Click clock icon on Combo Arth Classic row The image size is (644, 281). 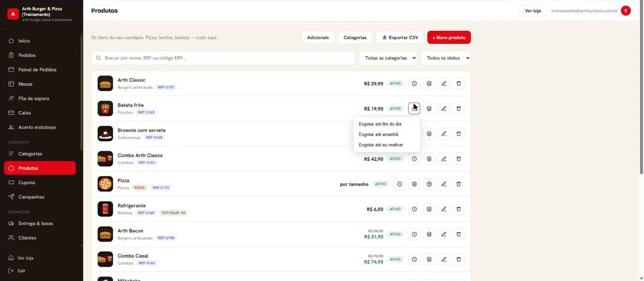414,159
